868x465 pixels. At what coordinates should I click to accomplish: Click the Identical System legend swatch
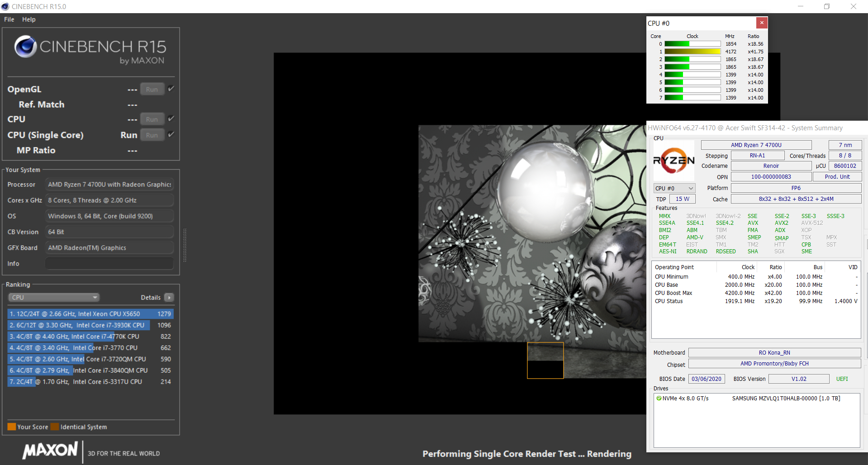click(x=55, y=427)
